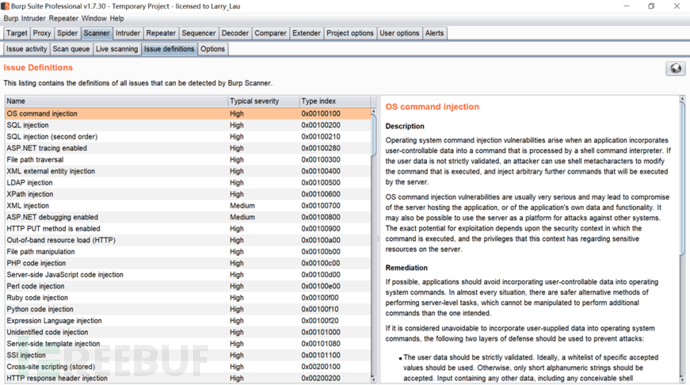This screenshot has height=385, width=690.
Task: Switch to the Target tab
Action: [x=17, y=33]
